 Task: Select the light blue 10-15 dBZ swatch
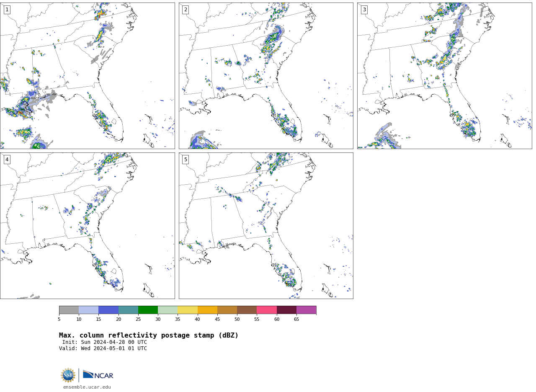click(89, 310)
